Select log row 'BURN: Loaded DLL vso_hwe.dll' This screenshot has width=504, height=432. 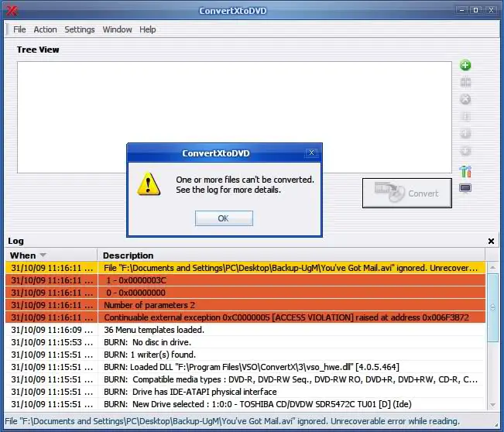point(245,367)
